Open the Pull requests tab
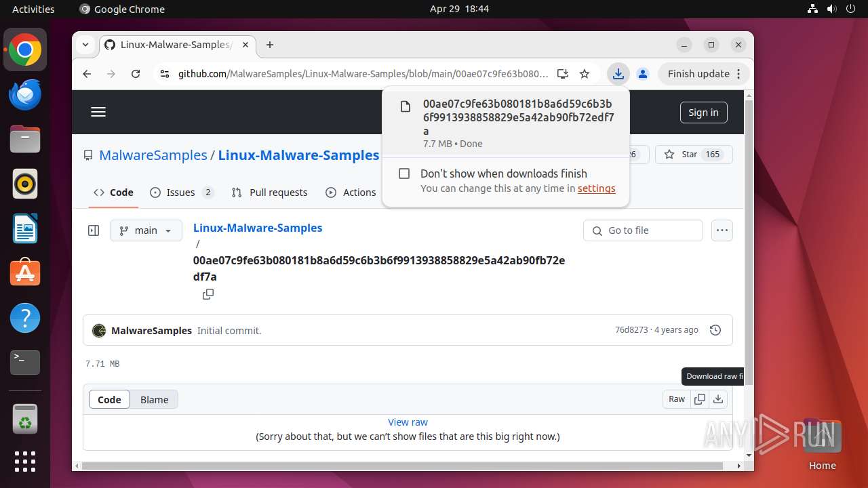 [x=269, y=192]
